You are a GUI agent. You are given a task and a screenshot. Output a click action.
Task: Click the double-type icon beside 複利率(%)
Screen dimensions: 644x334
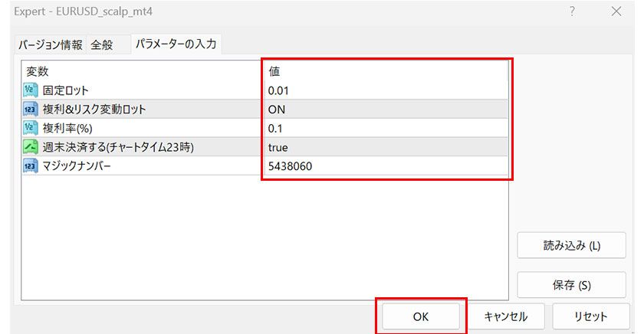31,128
